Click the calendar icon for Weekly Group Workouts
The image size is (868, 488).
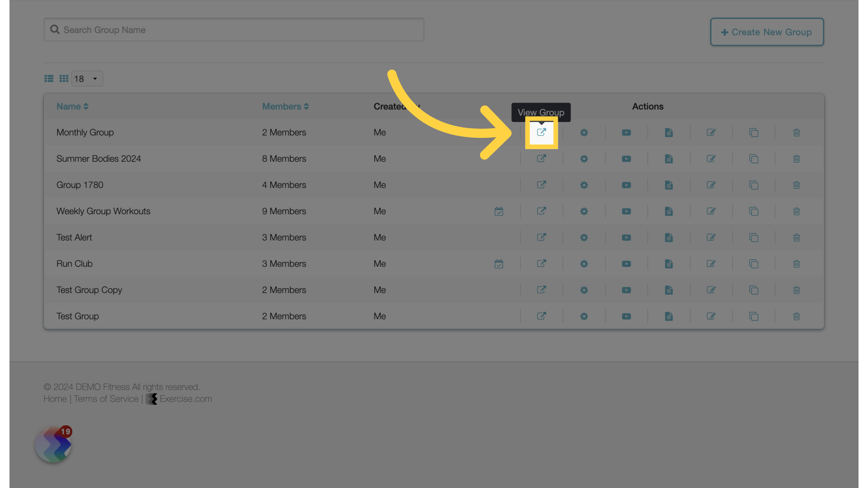pyautogui.click(x=498, y=211)
